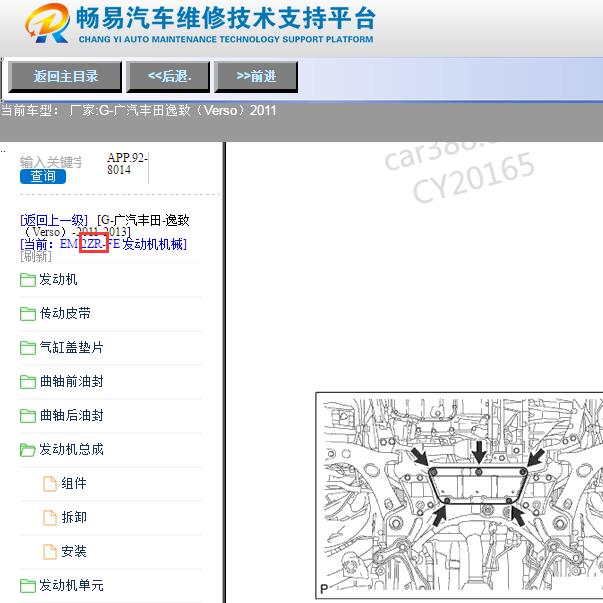Image resolution: width=603 pixels, height=603 pixels.
Task: Focus the 输入关键字 keyword input field
Action: coord(51,162)
